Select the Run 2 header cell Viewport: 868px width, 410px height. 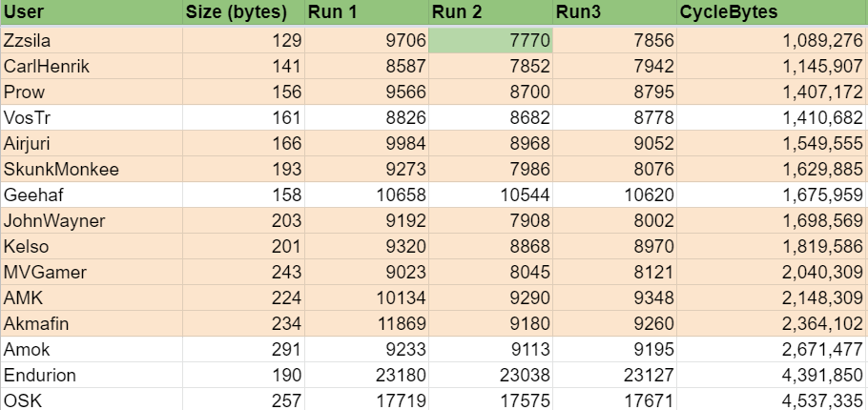490,13
